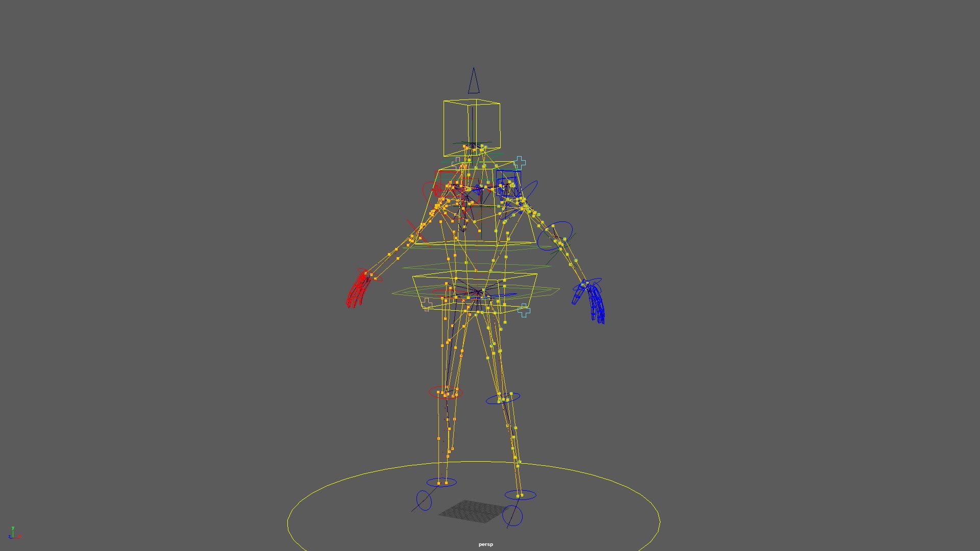Select the red hand finger controls

pyautogui.click(x=359, y=290)
